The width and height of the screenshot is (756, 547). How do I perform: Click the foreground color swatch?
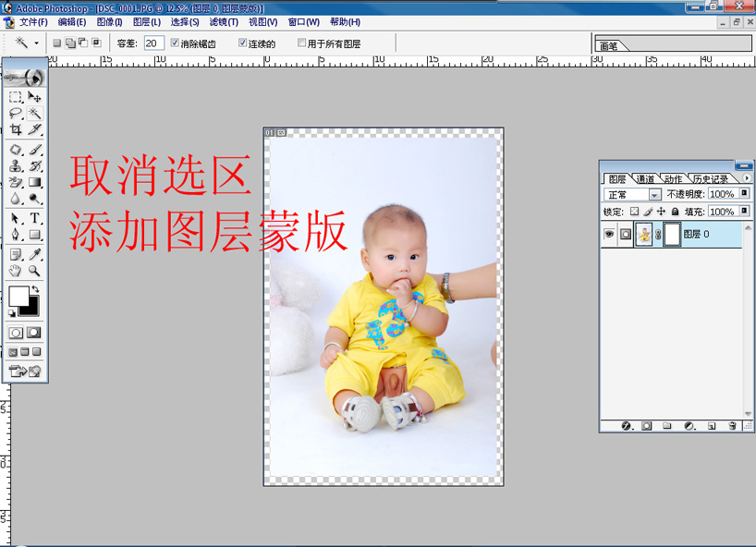[x=18, y=297]
